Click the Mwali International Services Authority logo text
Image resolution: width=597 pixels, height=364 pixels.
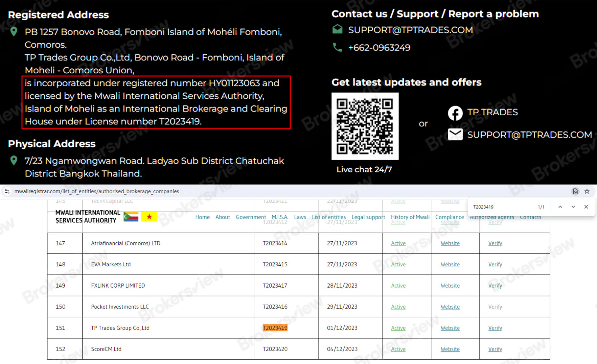(x=88, y=216)
